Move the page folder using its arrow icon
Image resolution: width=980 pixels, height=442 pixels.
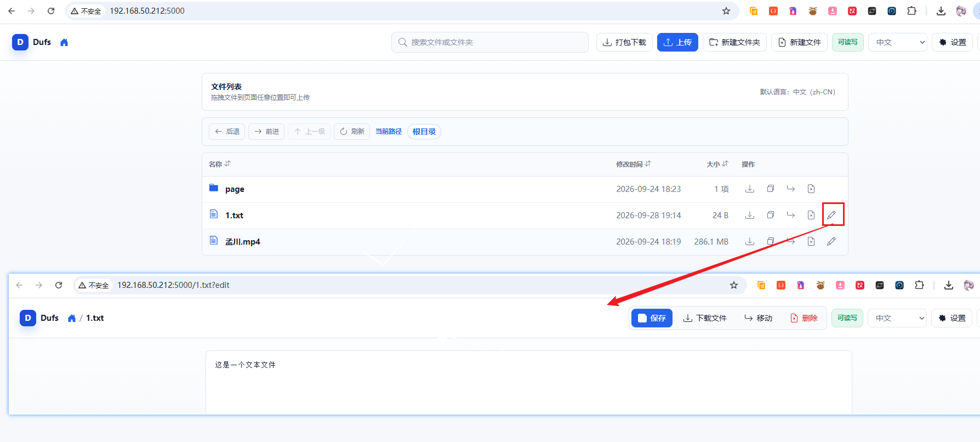tap(791, 189)
